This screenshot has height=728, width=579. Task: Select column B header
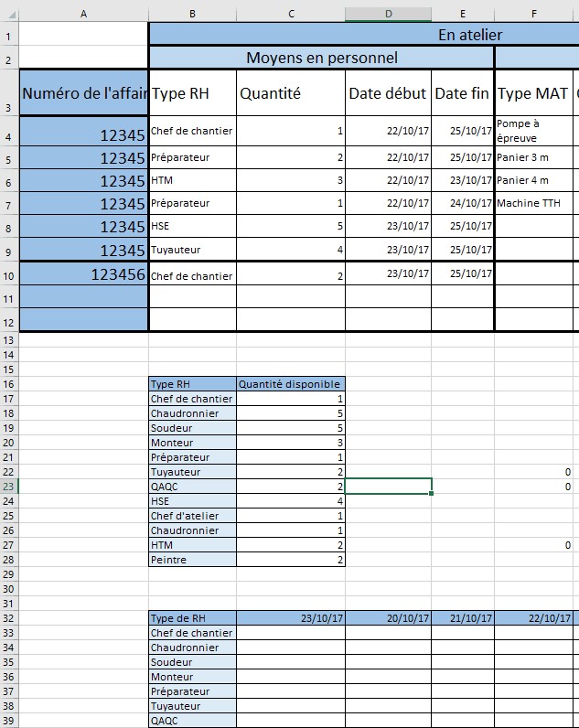pyautogui.click(x=192, y=14)
